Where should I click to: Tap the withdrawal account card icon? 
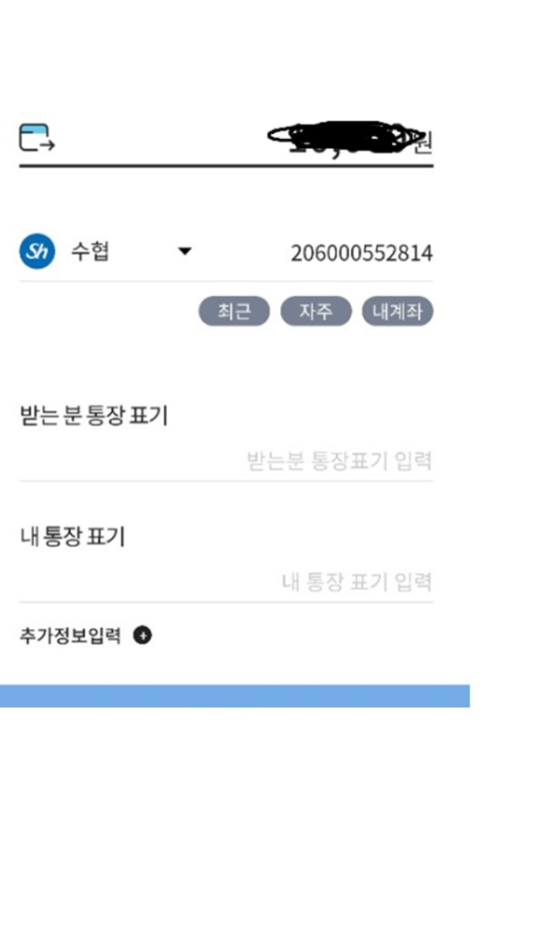point(37,137)
